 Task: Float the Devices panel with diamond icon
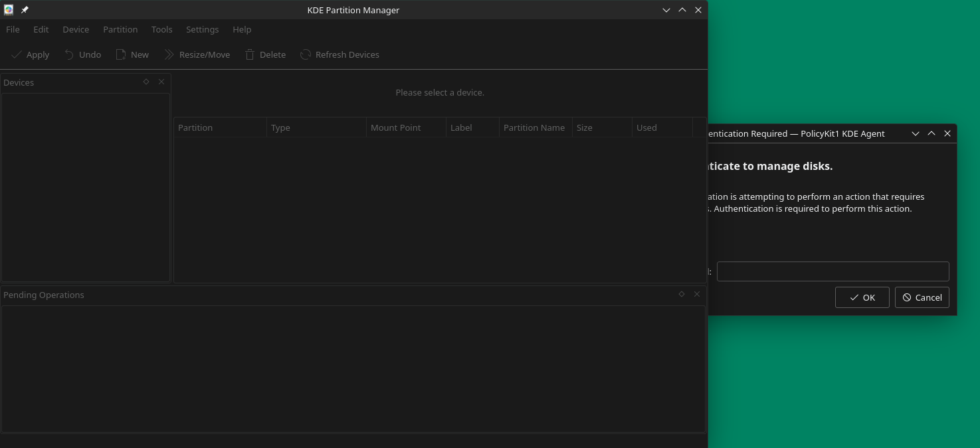coord(146,82)
